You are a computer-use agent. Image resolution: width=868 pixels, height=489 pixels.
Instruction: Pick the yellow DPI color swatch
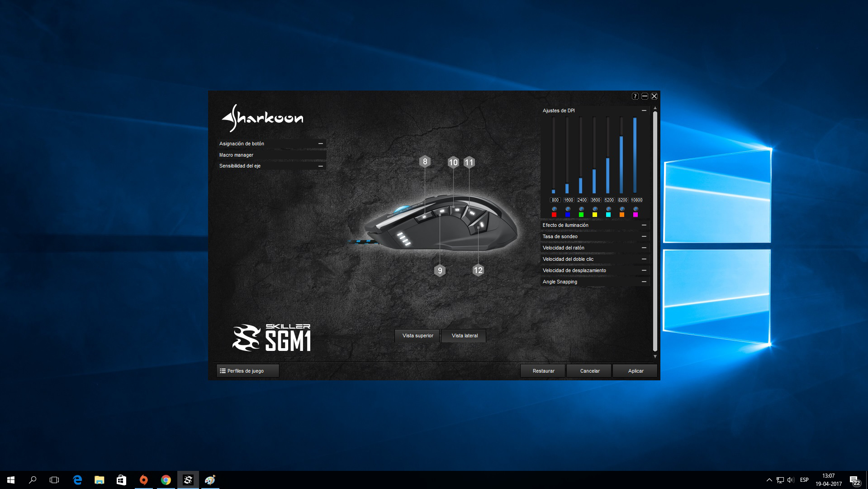click(595, 215)
